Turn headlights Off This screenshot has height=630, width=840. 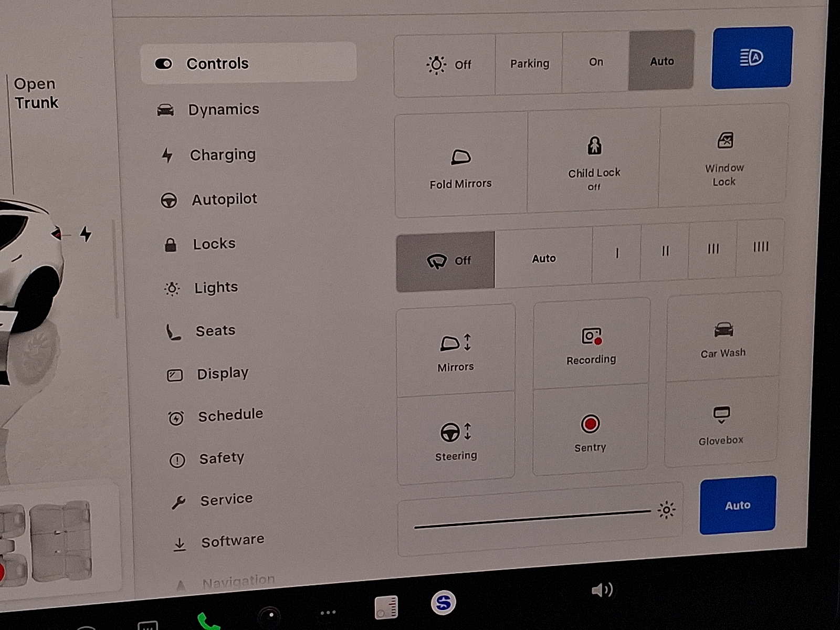445,65
